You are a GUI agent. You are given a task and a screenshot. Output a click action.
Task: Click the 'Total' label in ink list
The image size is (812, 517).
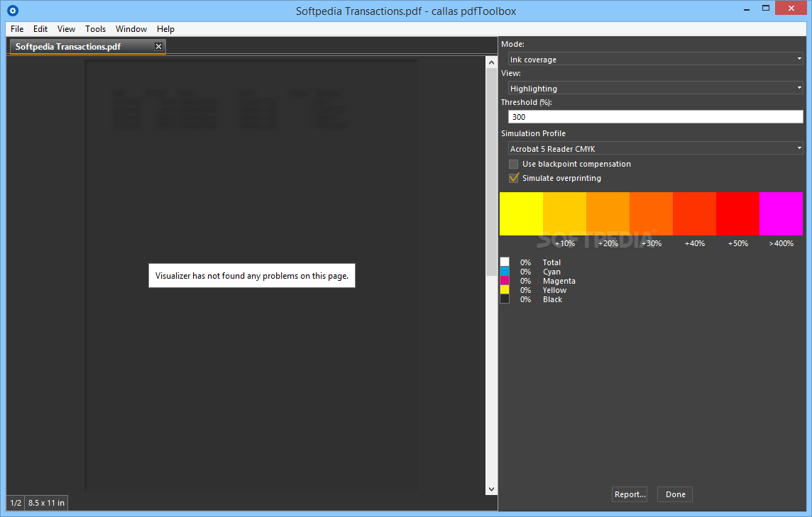pyautogui.click(x=552, y=262)
